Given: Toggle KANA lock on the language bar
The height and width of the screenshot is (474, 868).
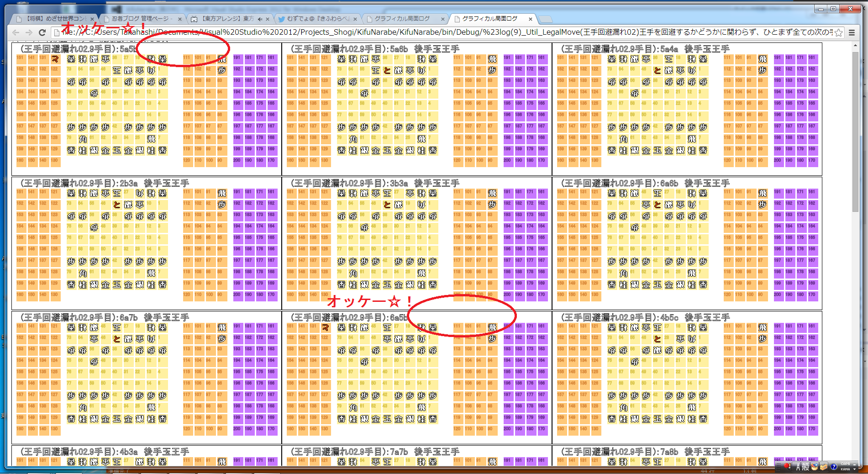Looking at the screenshot, I should 846,469.
